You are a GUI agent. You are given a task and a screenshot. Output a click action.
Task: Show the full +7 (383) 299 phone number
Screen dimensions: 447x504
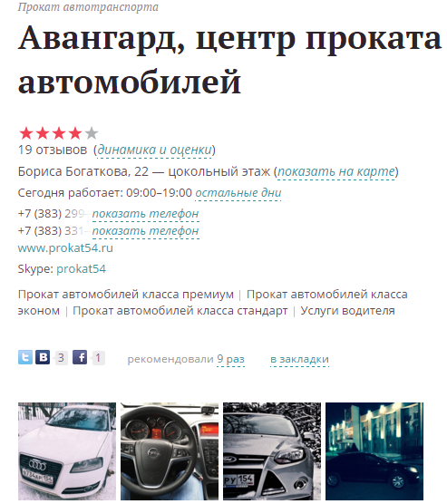(146, 214)
